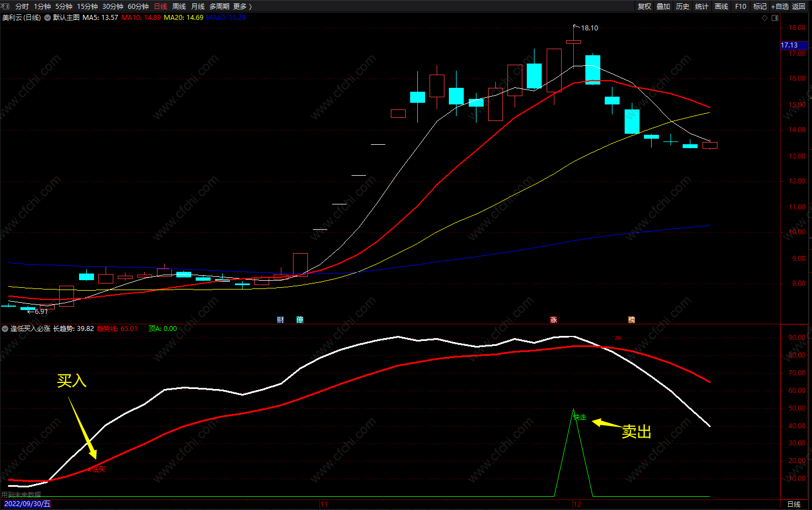Click the 复权 button
Image resolution: width=812 pixels, height=510 pixels.
pyautogui.click(x=645, y=7)
